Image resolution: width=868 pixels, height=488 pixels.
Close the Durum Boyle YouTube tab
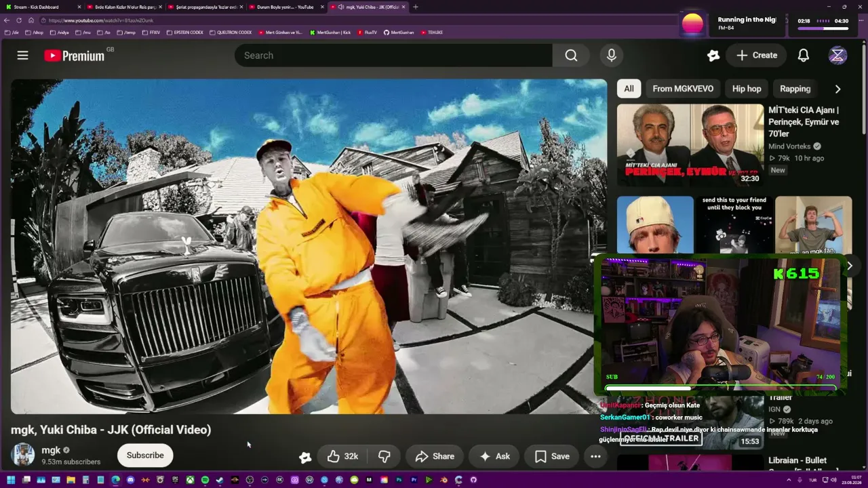(x=321, y=7)
